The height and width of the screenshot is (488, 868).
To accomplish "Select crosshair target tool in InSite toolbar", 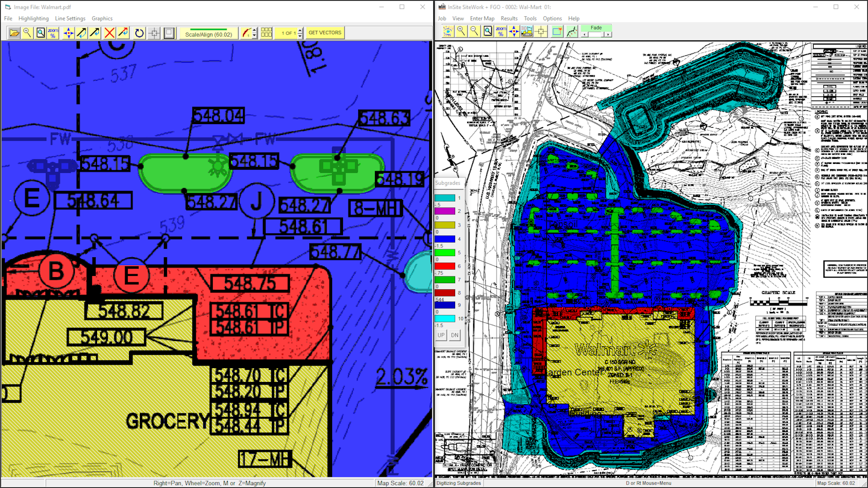I will pos(541,31).
